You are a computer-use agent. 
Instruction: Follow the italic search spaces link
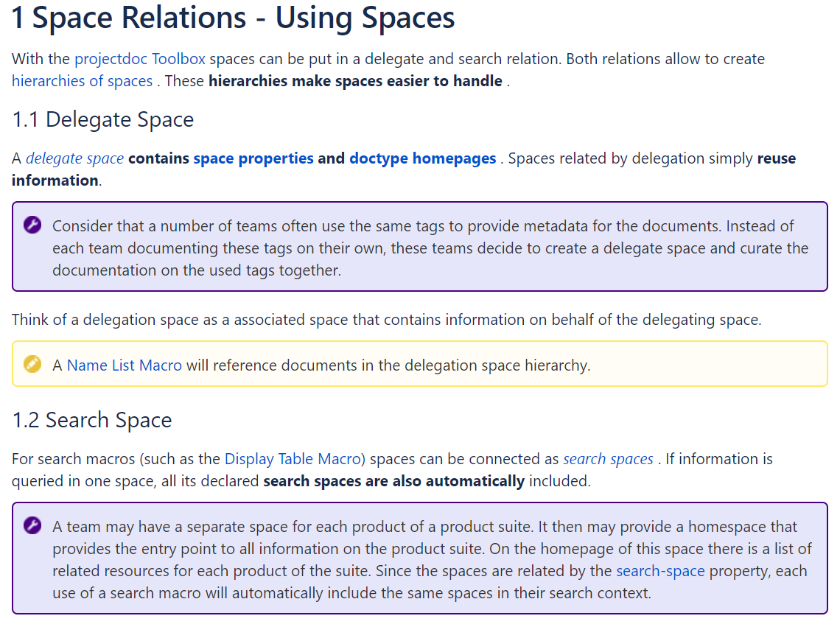click(x=608, y=459)
